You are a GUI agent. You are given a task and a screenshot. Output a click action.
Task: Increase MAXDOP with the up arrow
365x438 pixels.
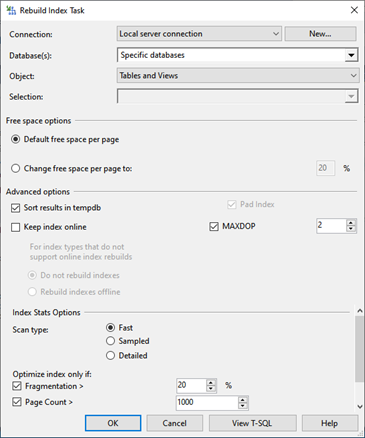(351, 223)
